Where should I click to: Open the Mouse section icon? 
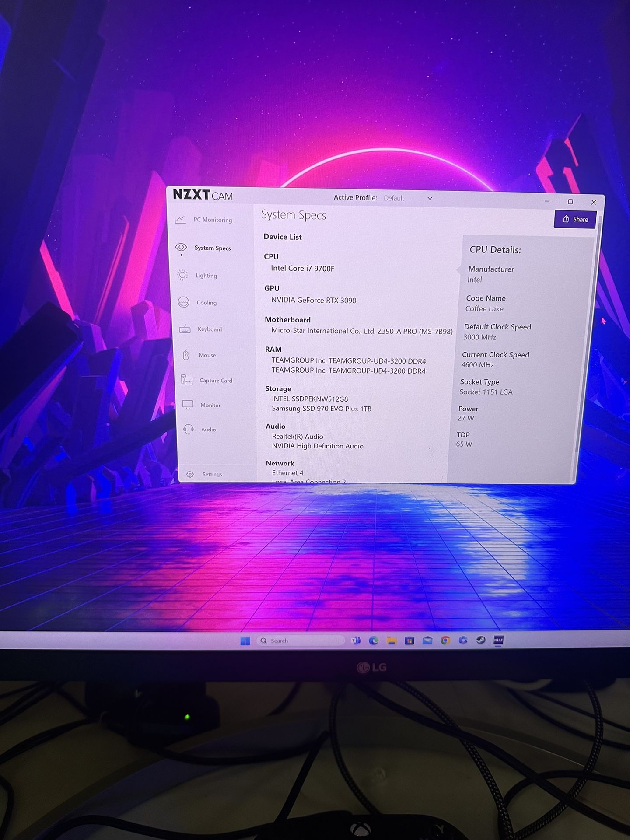point(186,355)
